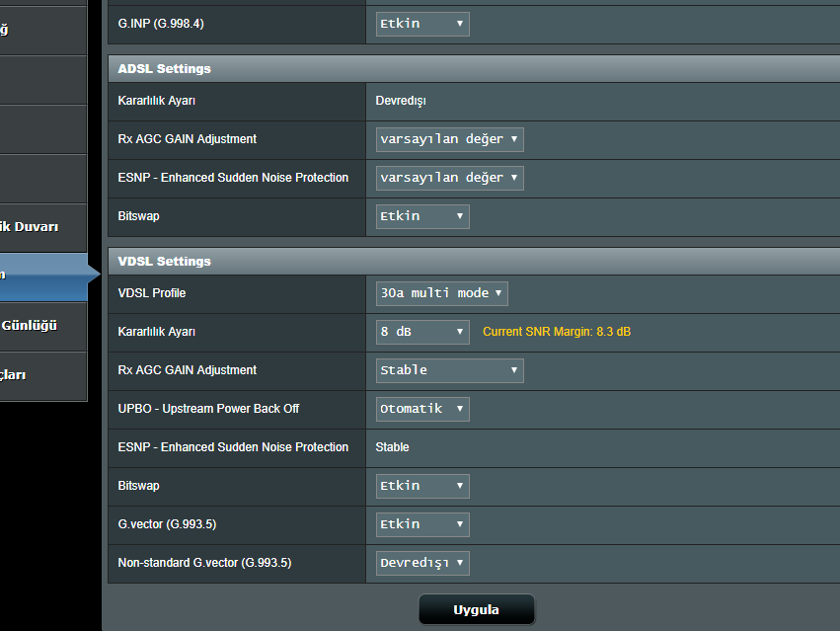840x631 pixels.
Task: Toggle the G.vector (G.993.5) dropdown
Action: [x=421, y=524]
